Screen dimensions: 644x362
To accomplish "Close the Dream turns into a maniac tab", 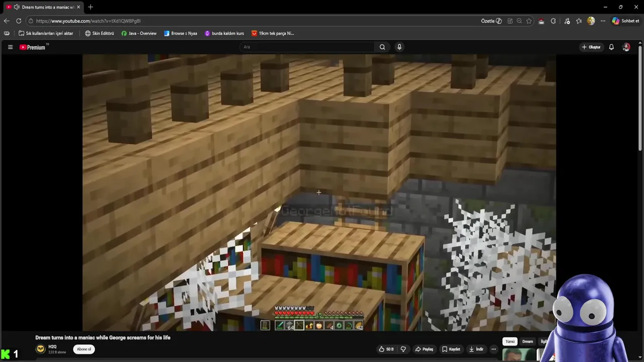I will point(78,7).
